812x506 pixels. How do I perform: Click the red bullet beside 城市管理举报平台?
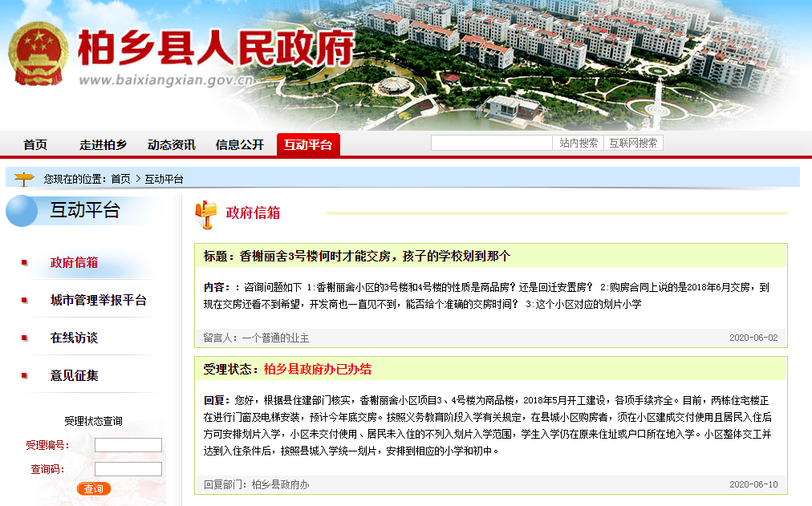coord(24,301)
